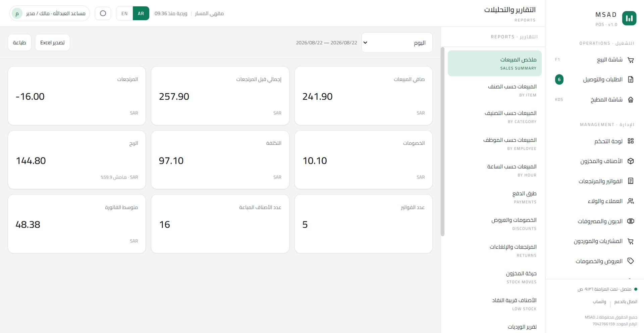Click the واتساب WhatsApp link
The image size is (644, 333).
tap(599, 302)
